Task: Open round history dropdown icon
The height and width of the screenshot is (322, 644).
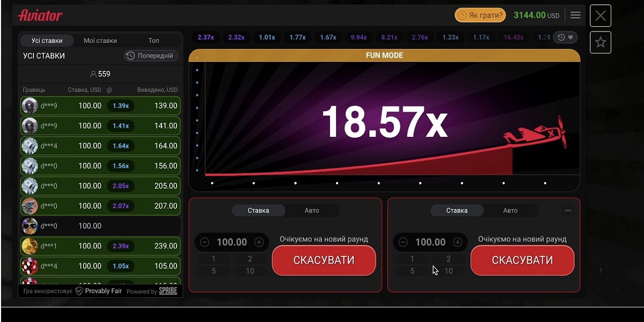Action: pyautogui.click(x=565, y=37)
